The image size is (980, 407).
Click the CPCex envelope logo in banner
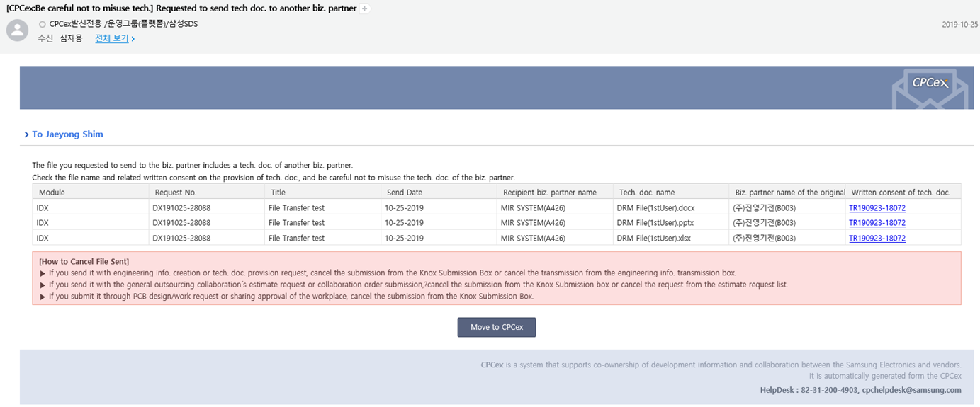(x=929, y=88)
